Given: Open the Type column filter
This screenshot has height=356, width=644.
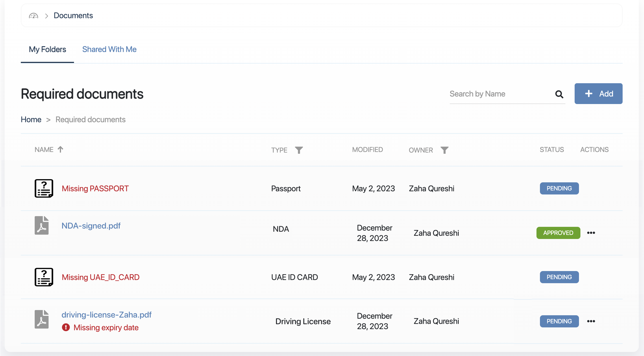Looking at the screenshot, I should tap(299, 150).
